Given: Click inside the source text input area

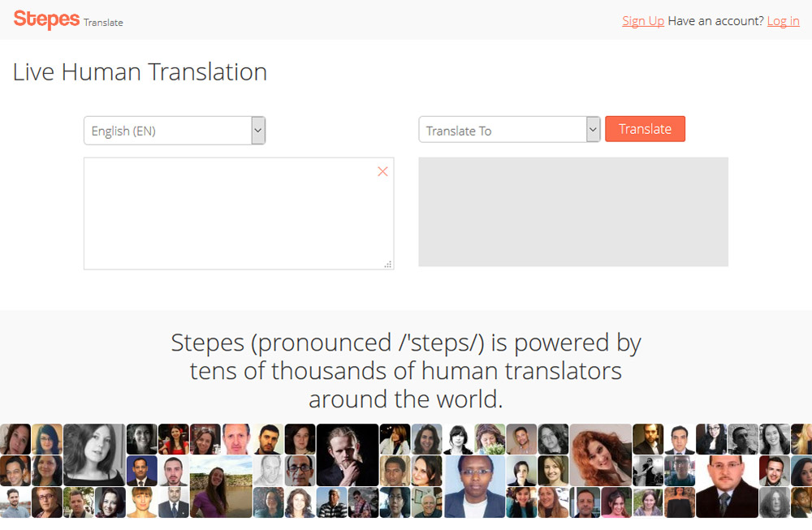Looking at the screenshot, I should tap(239, 213).
